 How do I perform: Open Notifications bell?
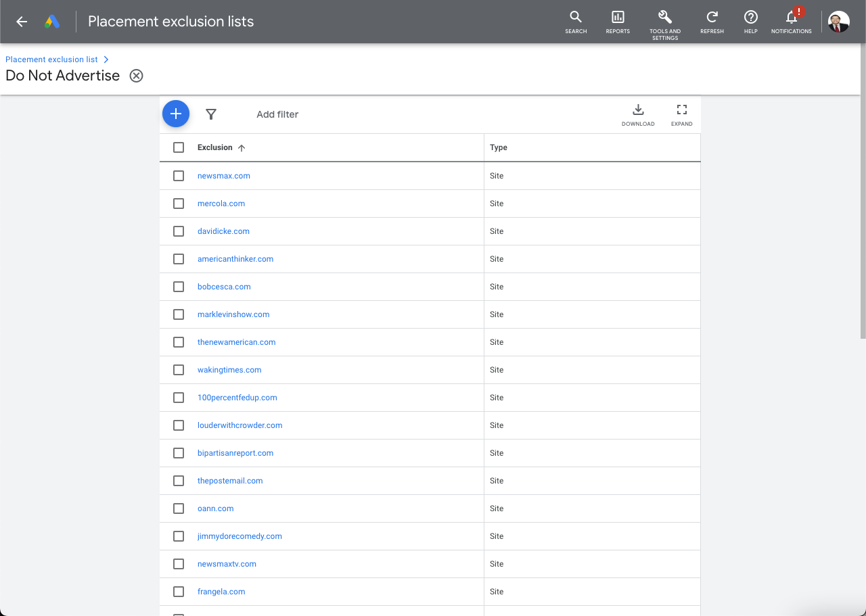point(791,22)
